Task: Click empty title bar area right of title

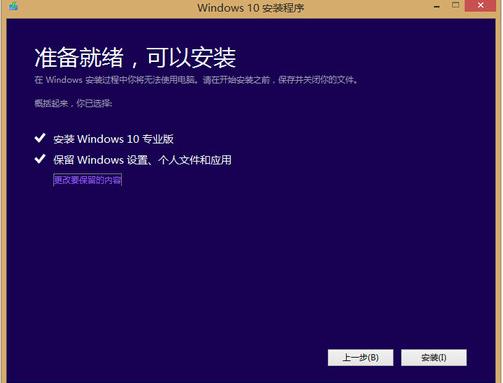Action: click(367, 7)
